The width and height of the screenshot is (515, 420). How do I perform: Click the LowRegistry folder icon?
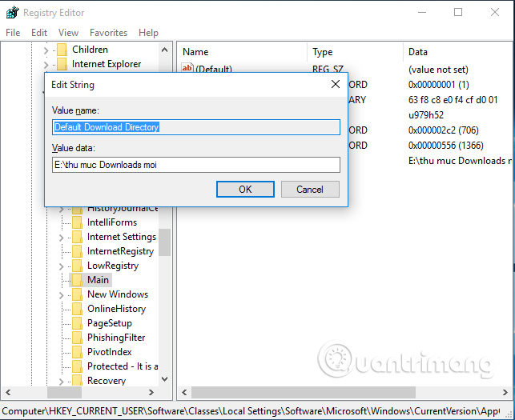(x=77, y=266)
